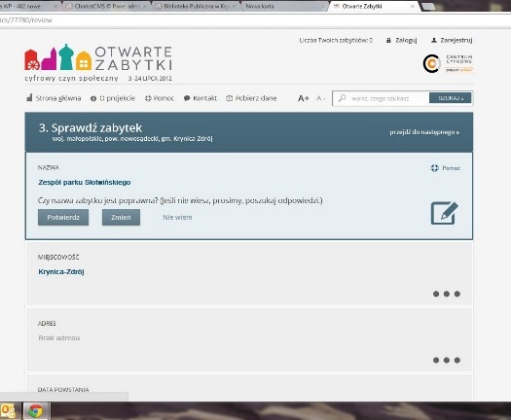The image size is (511, 420).
Task: Click monument name 'Zespół parku Słotwińskiego'
Action: pyautogui.click(x=85, y=183)
